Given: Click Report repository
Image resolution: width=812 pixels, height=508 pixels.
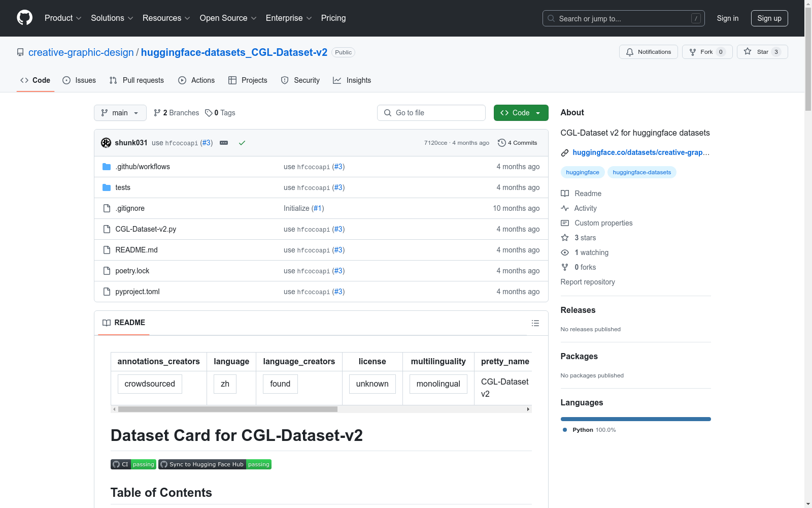Looking at the screenshot, I should (x=588, y=282).
